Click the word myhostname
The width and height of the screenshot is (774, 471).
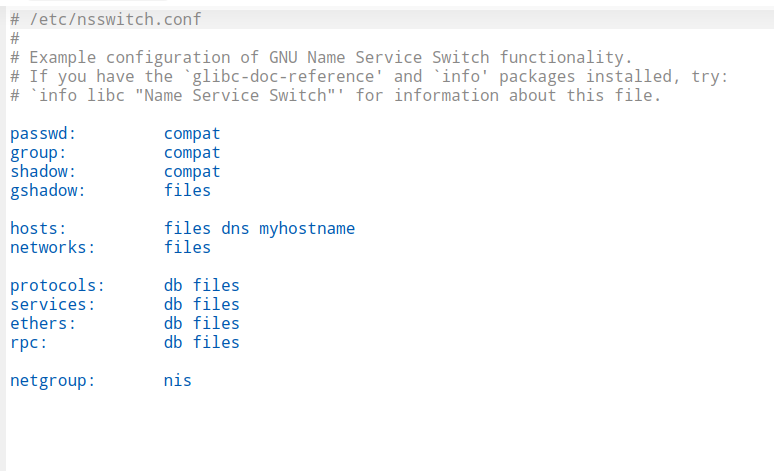[307, 229]
